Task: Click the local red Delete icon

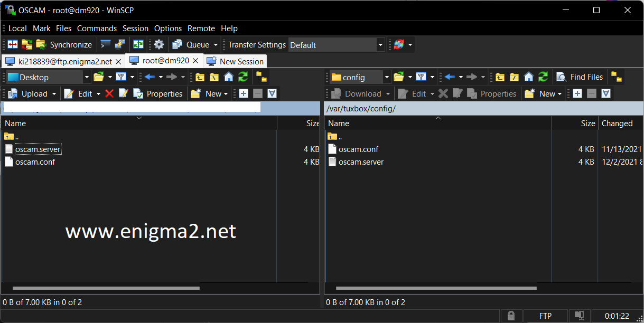Action: 109,93
